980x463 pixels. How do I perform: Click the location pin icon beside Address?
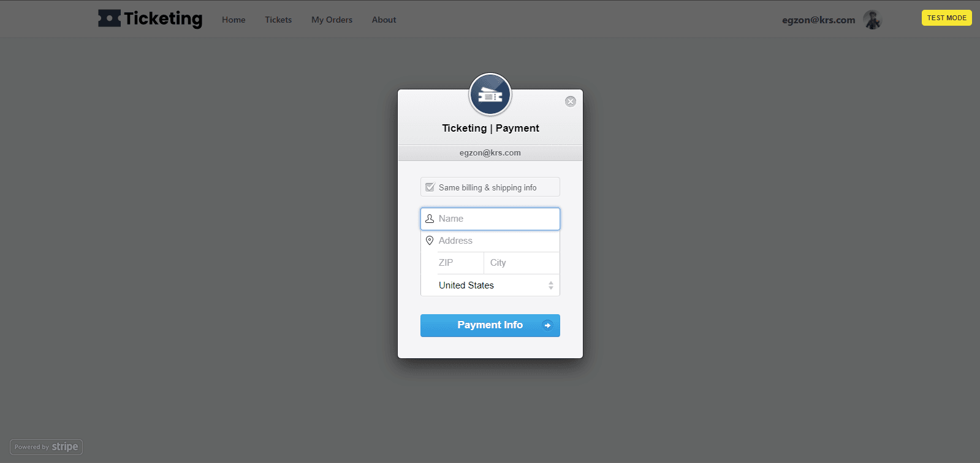(430, 241)
